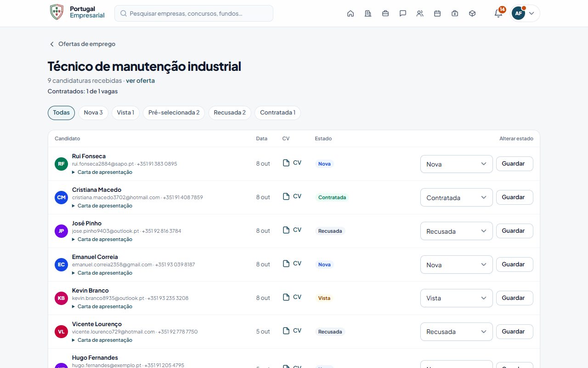Filter by Pré-selecionada 2 tab

tap(174, 113)
